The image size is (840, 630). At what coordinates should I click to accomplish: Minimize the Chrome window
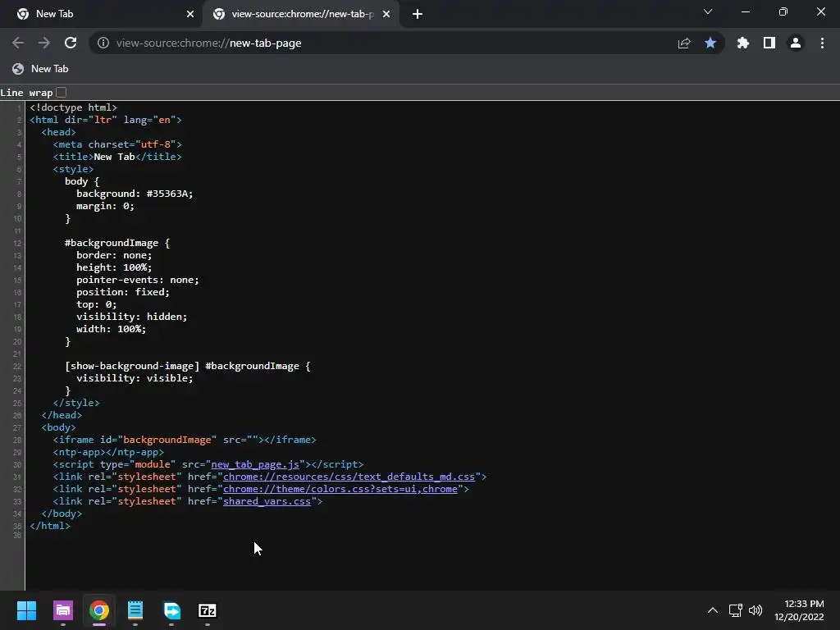coord(745,11)
